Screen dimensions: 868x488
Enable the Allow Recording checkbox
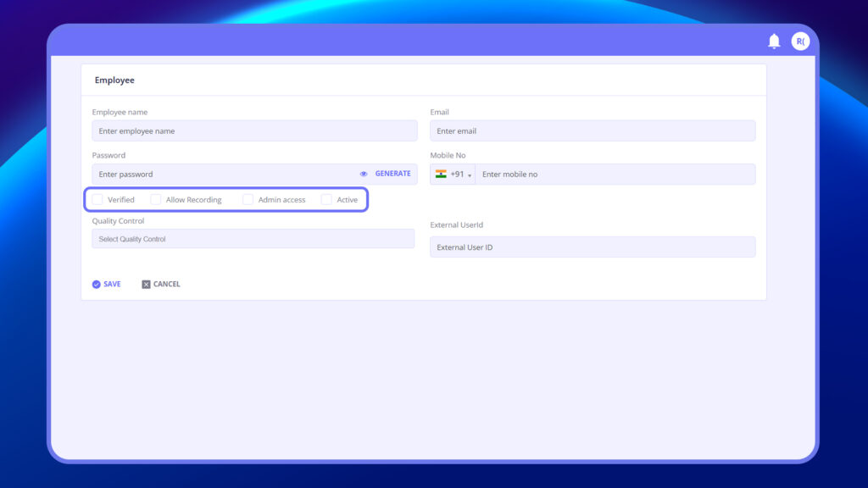pos(156,200)
